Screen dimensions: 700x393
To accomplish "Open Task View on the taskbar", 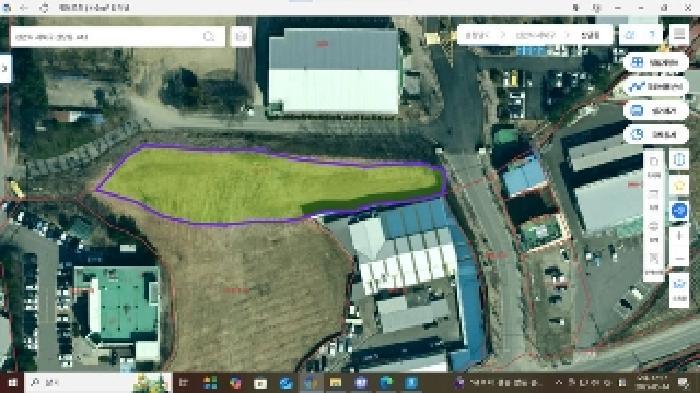I will tap(183, 383).
